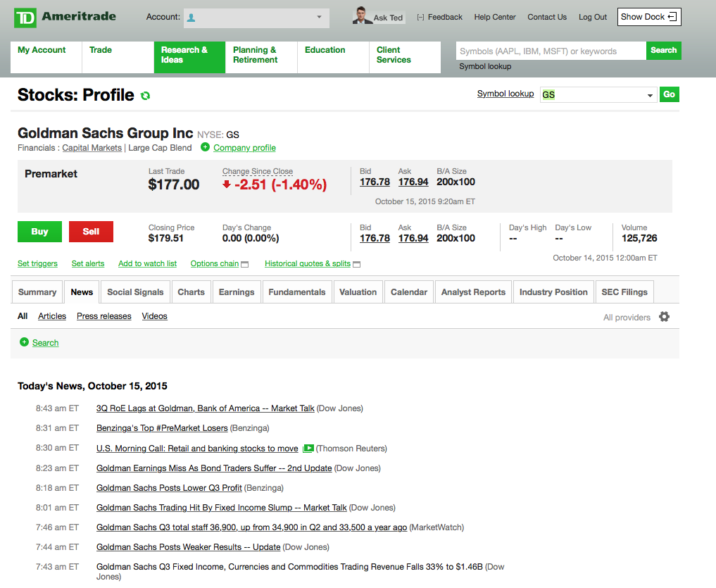Image resolution: width=716 pixels, height=588 pixels.
Task: Open My Account menu
Action: pyautogui.click(x=46, y=57)
